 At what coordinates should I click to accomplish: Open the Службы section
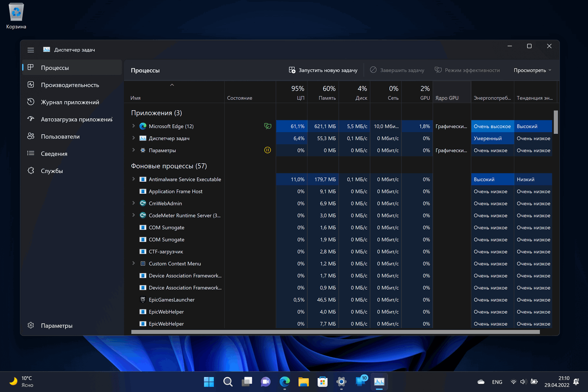pyautogui.click(x=52, y=171)
